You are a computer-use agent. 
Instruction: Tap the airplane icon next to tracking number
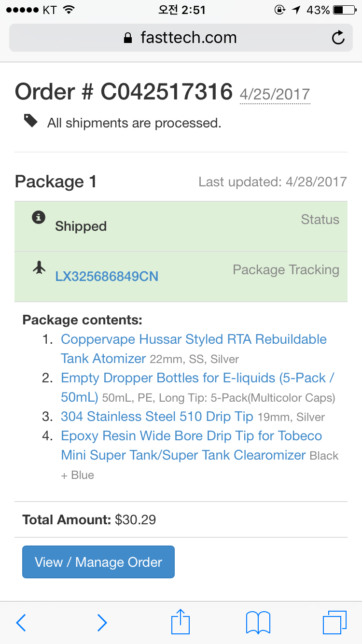tap(39, 267)
